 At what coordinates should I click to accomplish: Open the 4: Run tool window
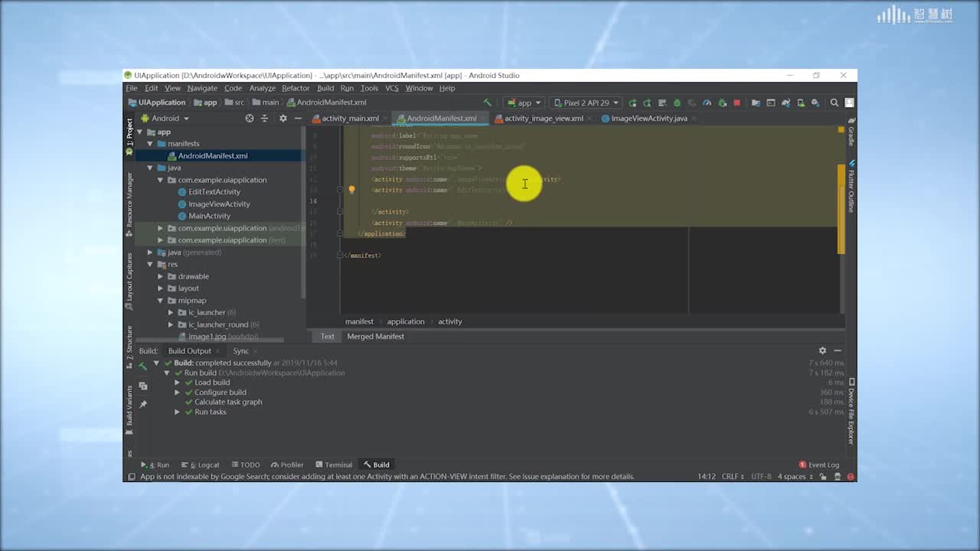(155, 465)
